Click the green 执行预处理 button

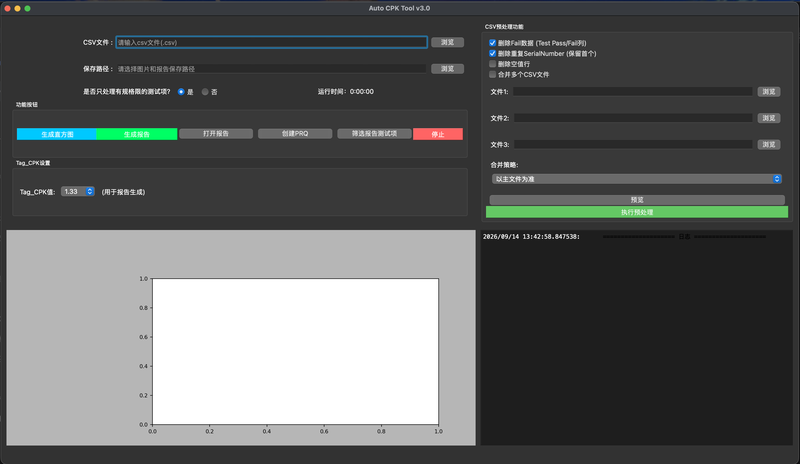click(637, 212)
